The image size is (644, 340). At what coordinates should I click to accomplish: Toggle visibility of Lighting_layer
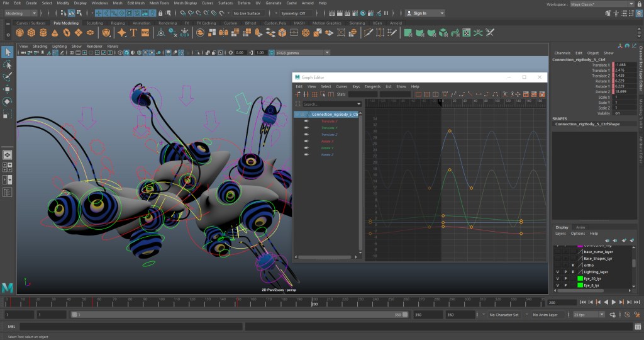click(557, 272)
